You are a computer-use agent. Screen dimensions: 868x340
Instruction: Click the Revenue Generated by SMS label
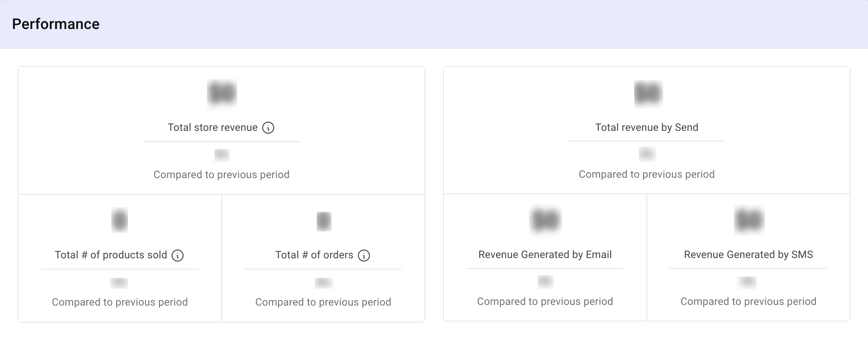click(748, 254)
